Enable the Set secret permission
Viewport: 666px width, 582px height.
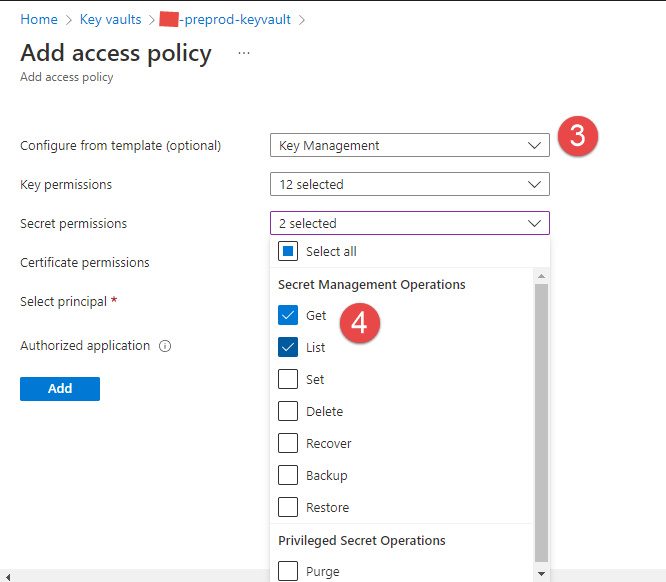(288, 379)
